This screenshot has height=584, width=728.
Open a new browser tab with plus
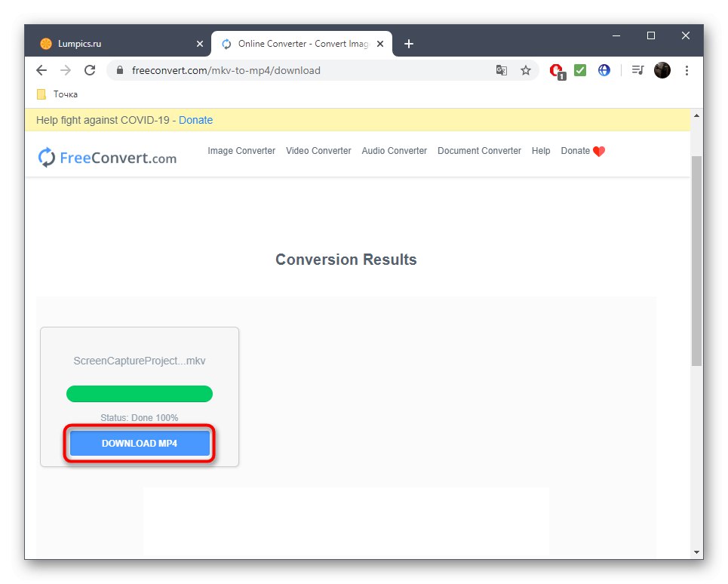[x=409, y=44]
